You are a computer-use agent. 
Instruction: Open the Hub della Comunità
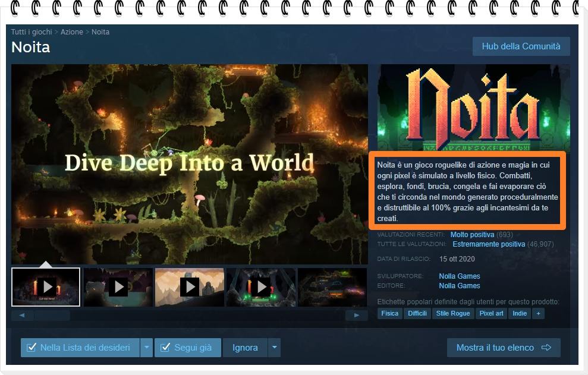(521, 46)
